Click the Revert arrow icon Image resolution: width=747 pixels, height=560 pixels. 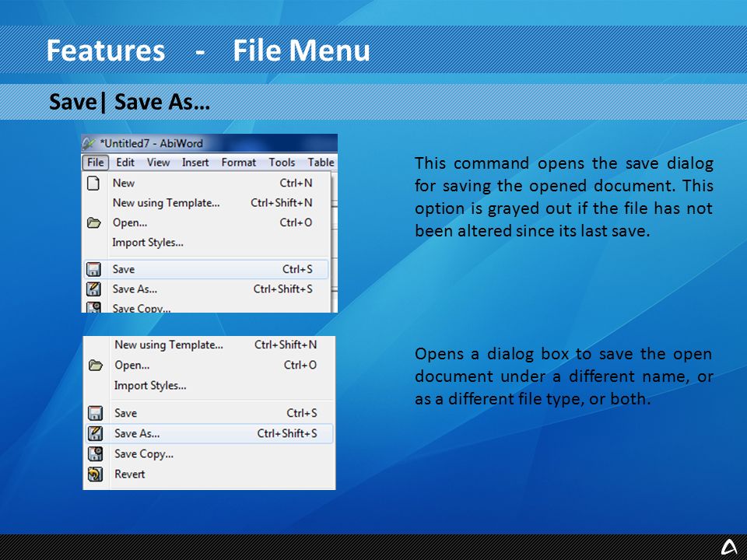click(x=95, y=474)
